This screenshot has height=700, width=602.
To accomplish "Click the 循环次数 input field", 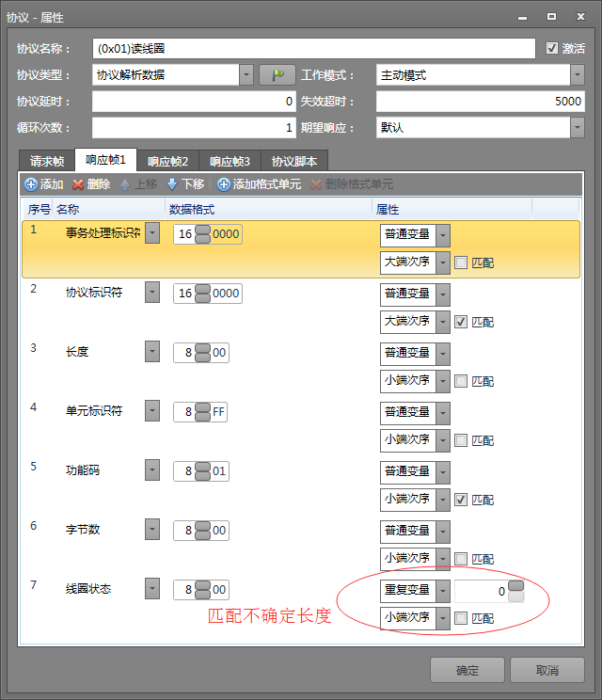I will (x=194, y=128).
